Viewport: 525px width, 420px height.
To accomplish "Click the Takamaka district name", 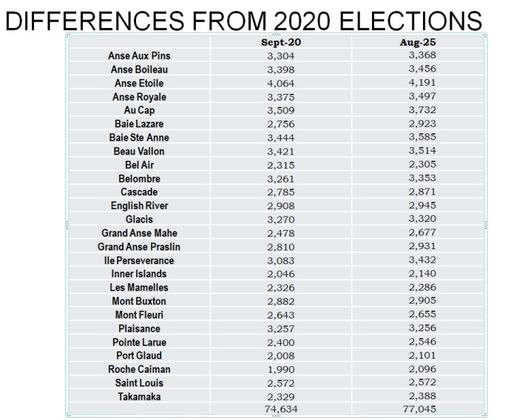I will point(139,396).
